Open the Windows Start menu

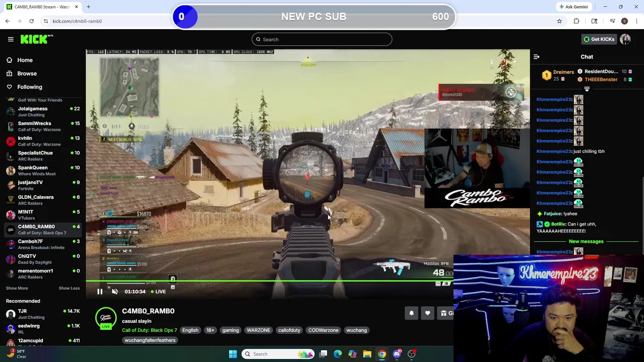click(x=232, y=354)
